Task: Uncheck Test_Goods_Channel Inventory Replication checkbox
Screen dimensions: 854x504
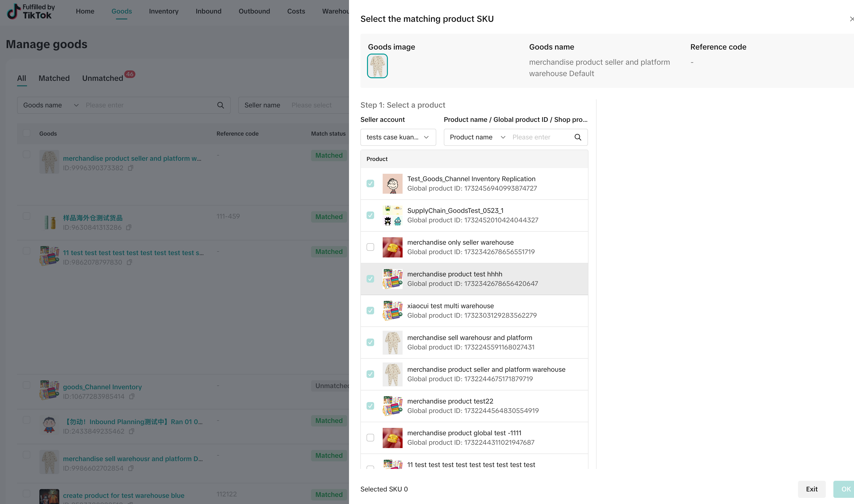Action: (x=370, y=183)
